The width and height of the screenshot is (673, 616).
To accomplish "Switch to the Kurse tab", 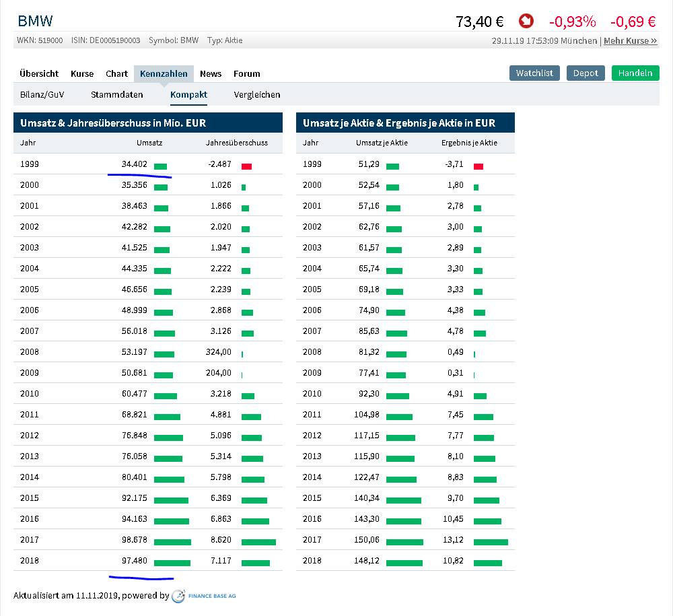I will [82, 73].
